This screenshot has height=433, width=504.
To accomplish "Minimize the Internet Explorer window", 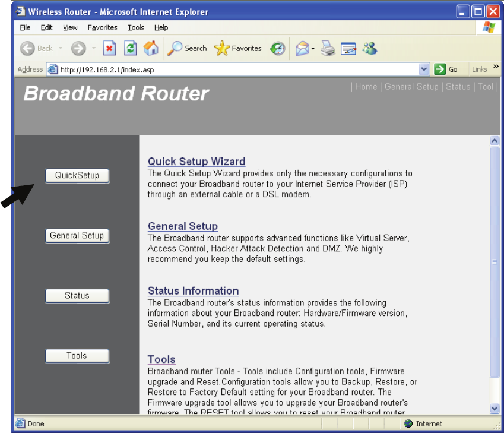I will click(463, 11).
